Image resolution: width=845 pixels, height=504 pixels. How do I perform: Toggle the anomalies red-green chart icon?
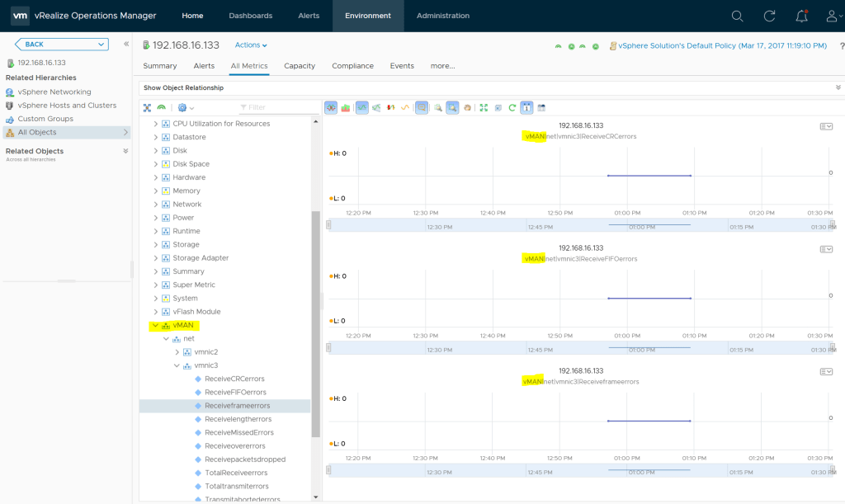pyautogui.click(x=390, y=108)
